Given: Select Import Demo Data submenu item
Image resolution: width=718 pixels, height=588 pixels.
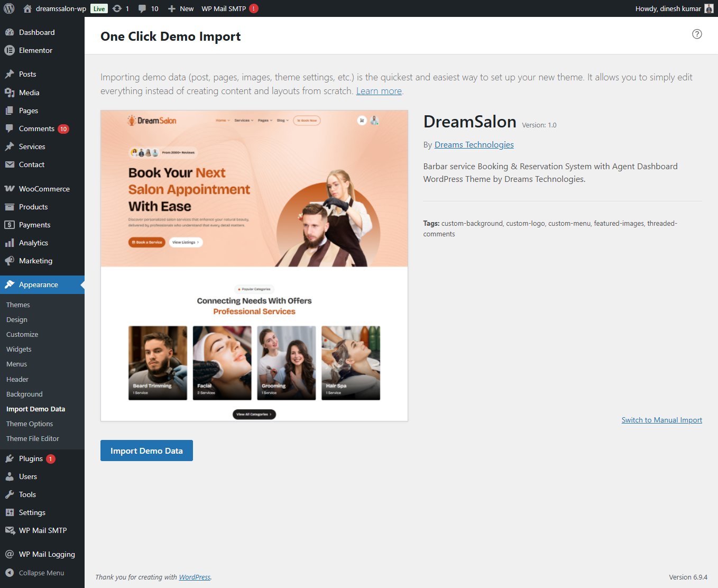Looking at the screenshot, I should 35,409.
